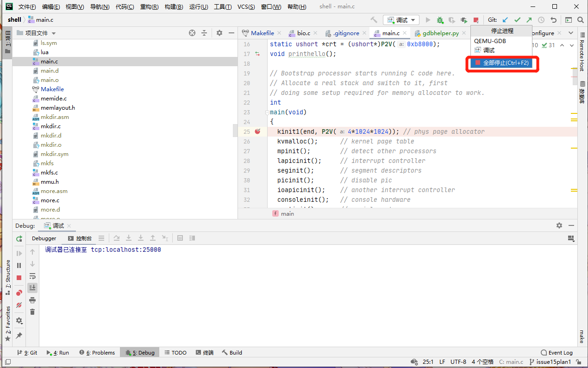Click the Git push arrow icon

pyautogui.click(x=529, y=20)
